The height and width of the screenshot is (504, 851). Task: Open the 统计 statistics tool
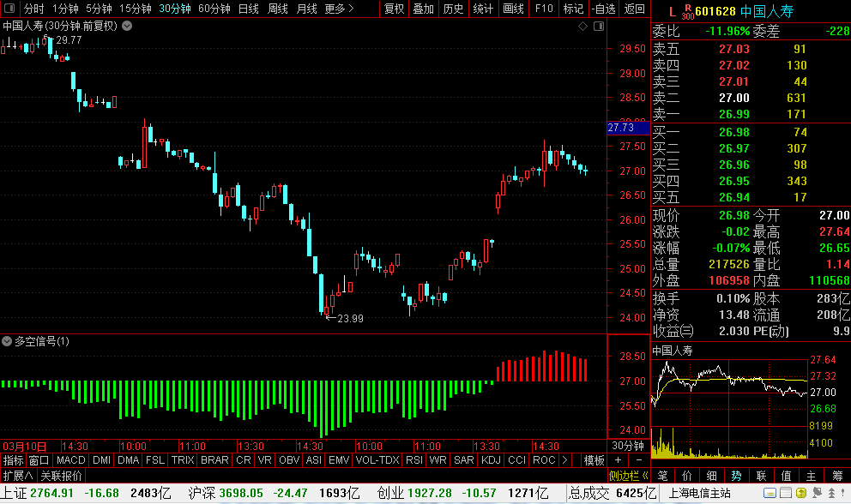coord(483,9)
